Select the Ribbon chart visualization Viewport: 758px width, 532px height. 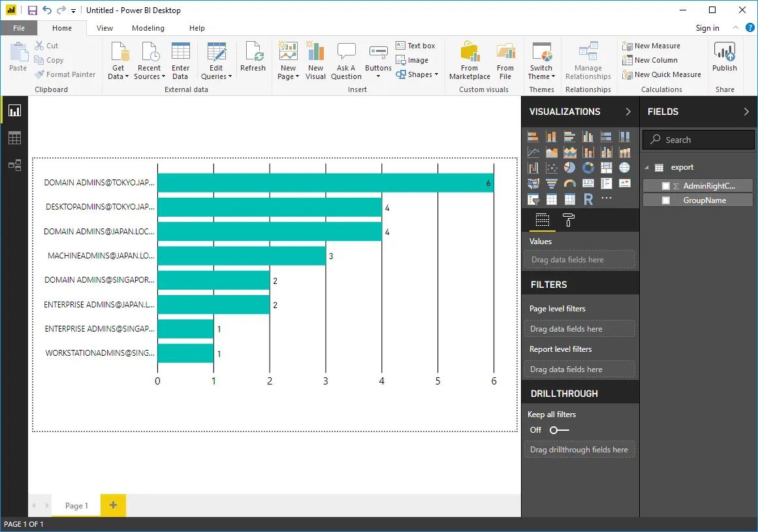[625, 153]
